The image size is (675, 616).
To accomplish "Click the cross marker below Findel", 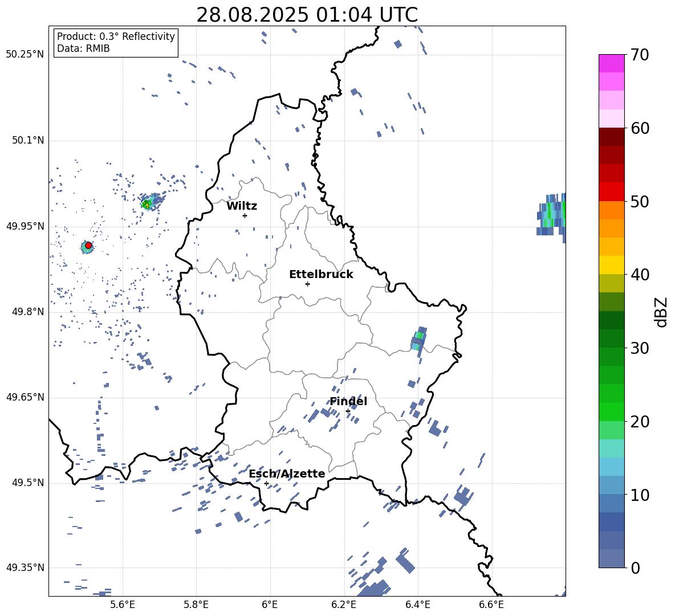I will click(x=348, y=411).
